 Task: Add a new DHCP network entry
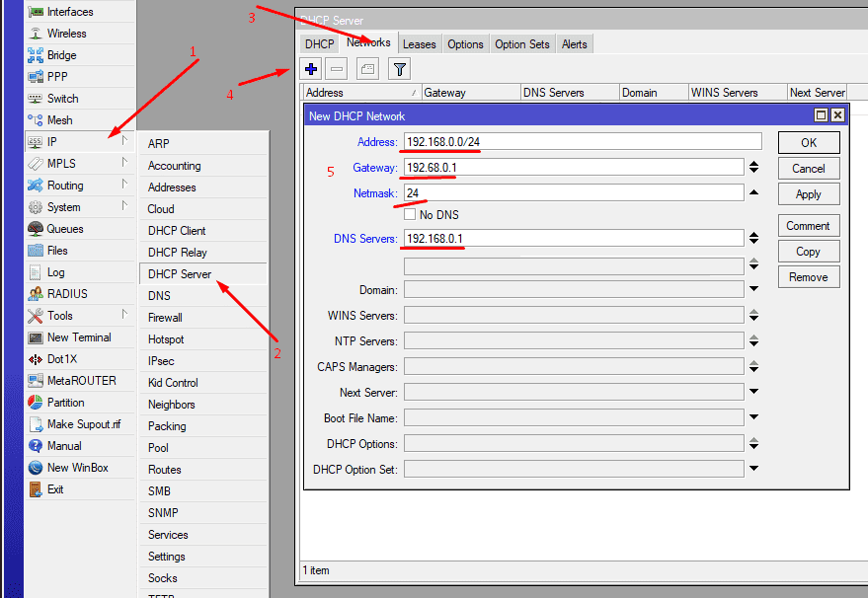(311, 68)
